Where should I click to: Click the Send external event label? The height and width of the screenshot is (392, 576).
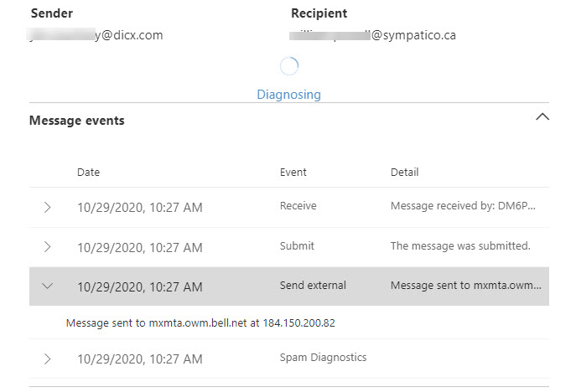313,286
